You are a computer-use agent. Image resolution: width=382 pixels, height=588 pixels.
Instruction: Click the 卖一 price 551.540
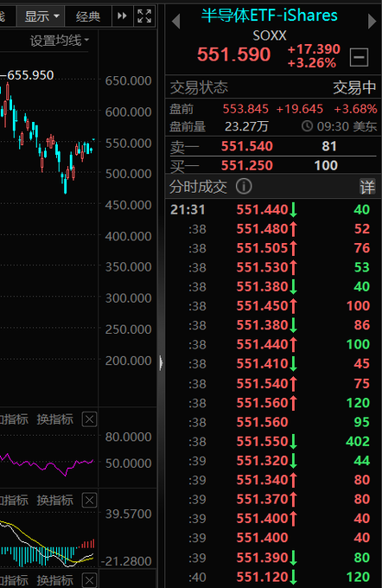point(246,146)
